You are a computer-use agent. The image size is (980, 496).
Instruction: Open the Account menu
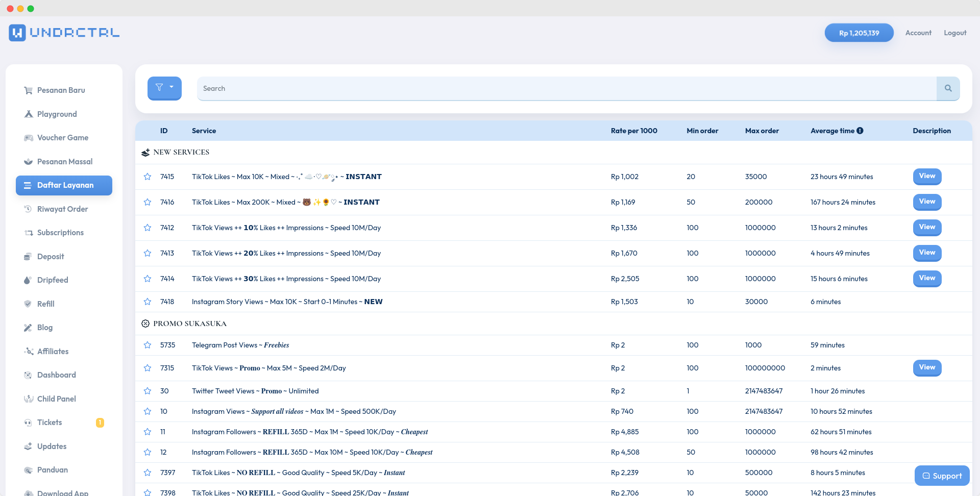coord(918,32)
